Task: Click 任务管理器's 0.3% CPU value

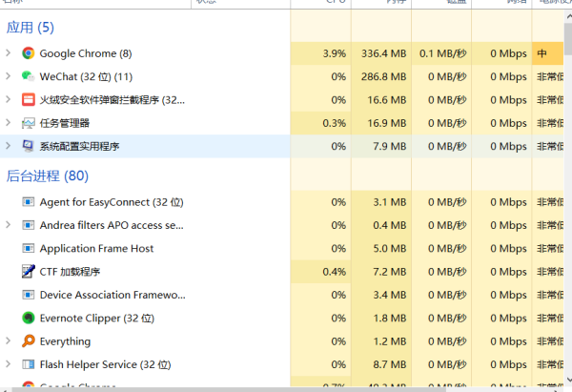Action: point(335,123)
